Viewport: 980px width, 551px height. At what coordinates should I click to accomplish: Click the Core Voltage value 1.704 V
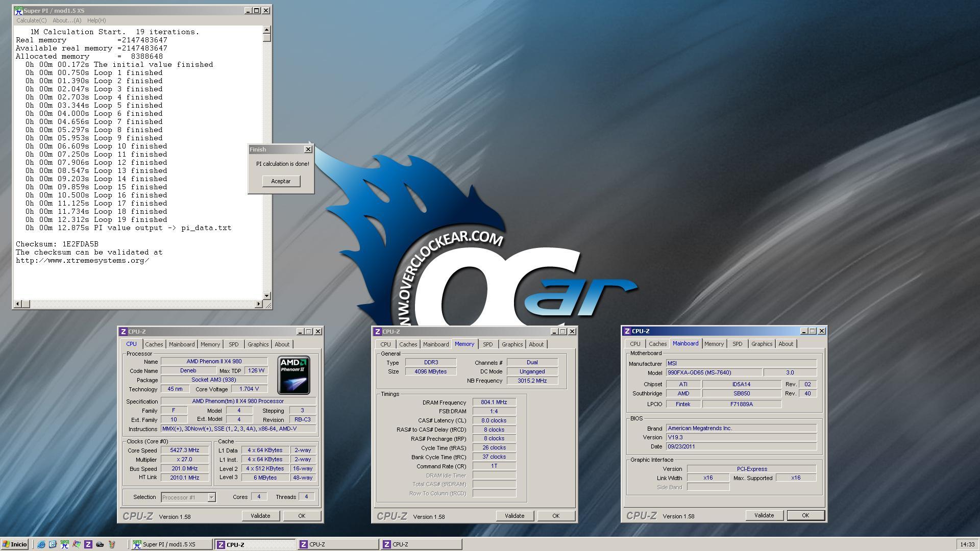(249, 389)
